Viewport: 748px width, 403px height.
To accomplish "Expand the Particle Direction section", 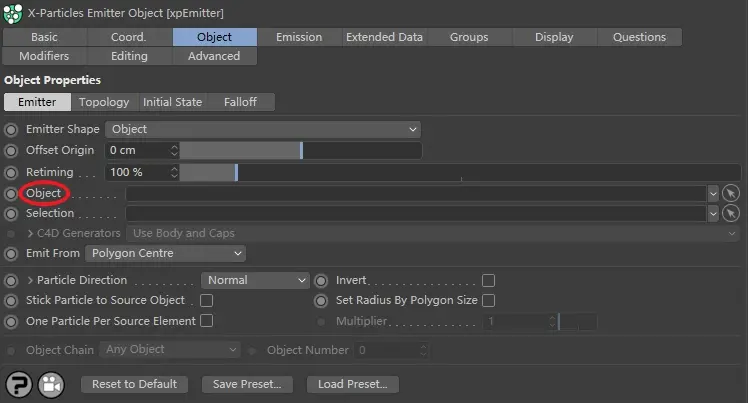I will (30, 280).
